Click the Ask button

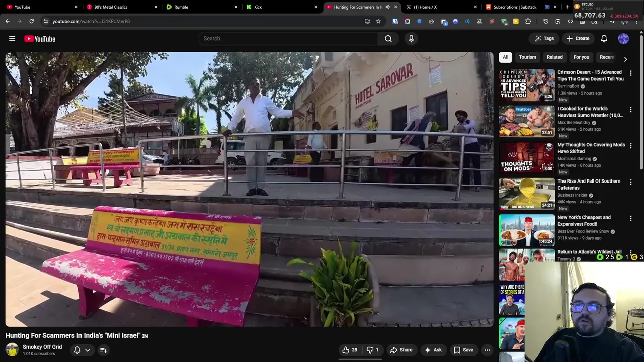tap(433, 350)
